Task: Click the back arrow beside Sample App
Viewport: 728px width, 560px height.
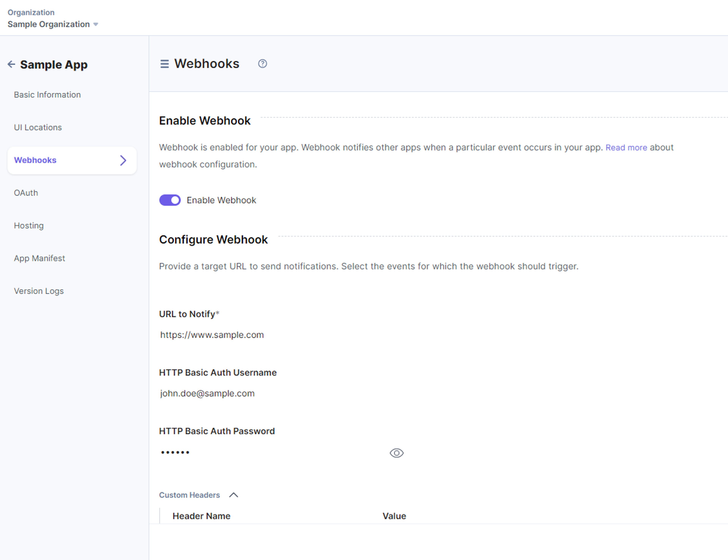Action: pos(11,64)
